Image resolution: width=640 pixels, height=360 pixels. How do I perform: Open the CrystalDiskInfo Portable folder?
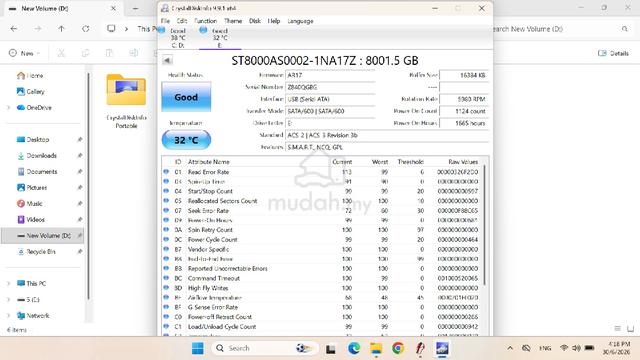point(126,101)
